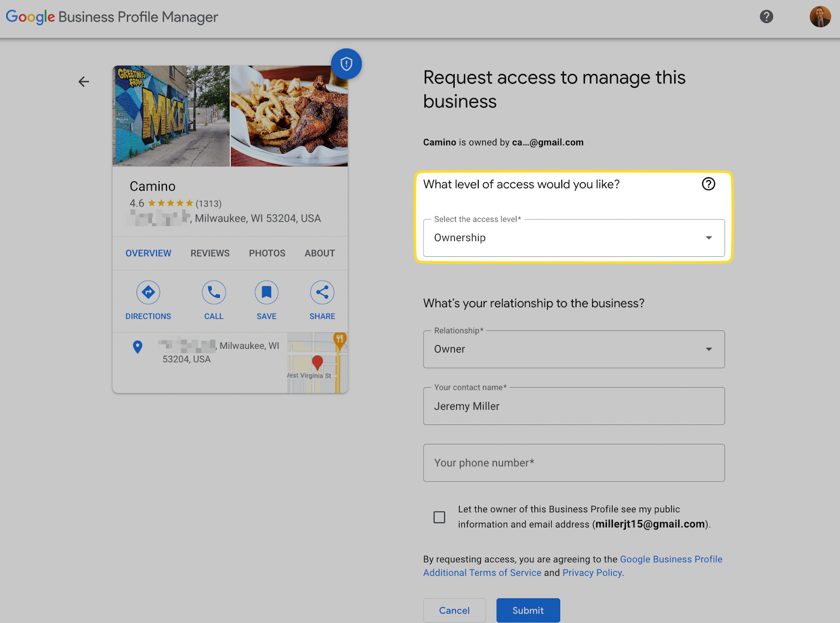Switch to the REVIEWS tab

(x=210, y=253)
